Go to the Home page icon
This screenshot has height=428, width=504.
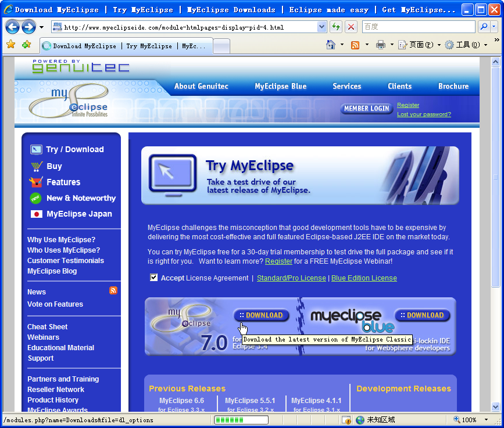click(x=330, y=45)
